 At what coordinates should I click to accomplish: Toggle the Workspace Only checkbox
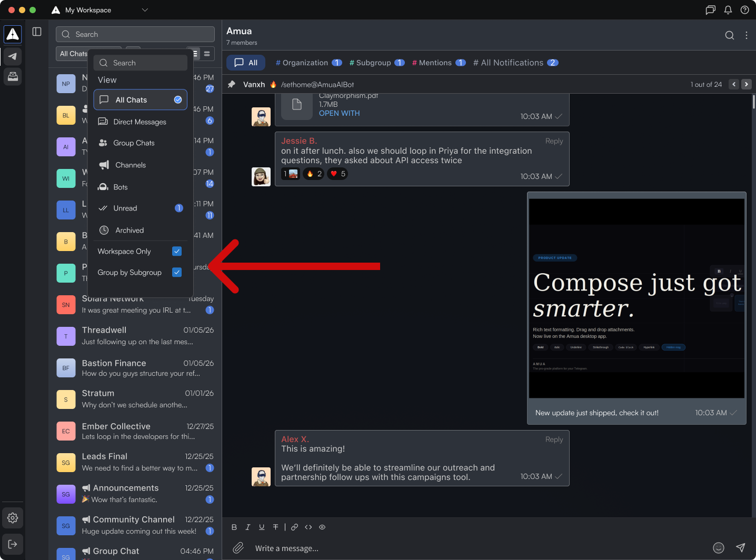(177, 251)
